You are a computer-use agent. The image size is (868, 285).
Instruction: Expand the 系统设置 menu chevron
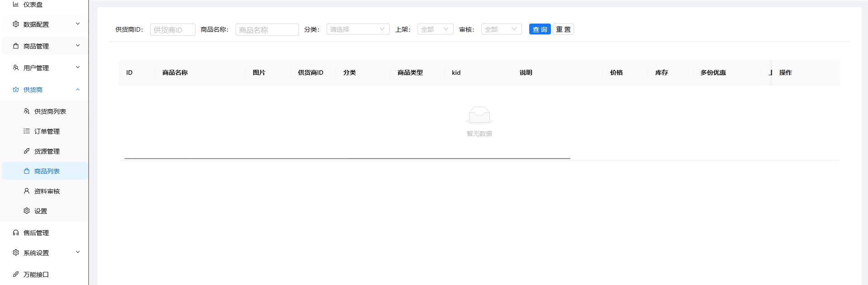[78, 252]
